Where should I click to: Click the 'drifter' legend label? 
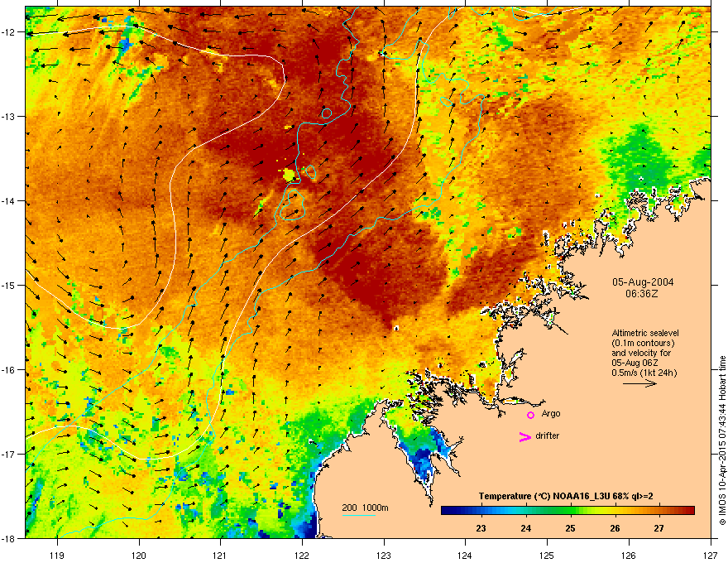click(548, 435)
